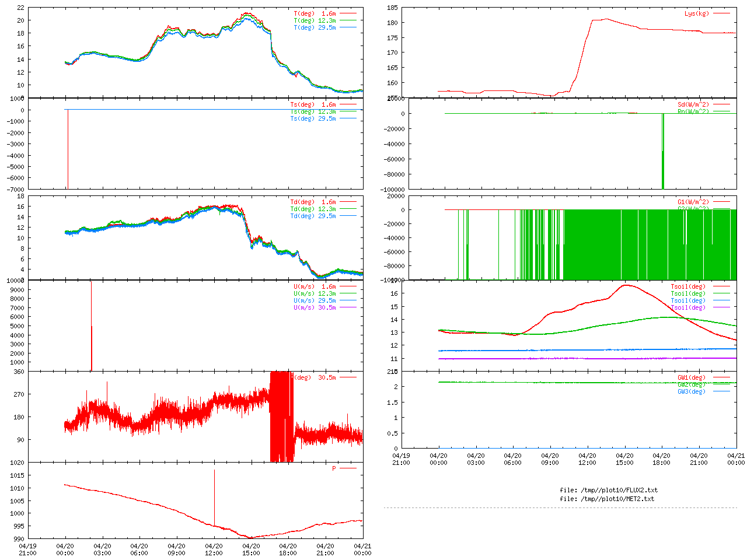Click the 22 tick on temperature axis
Viewport: 747px width, 560px height.
point(21,8)
